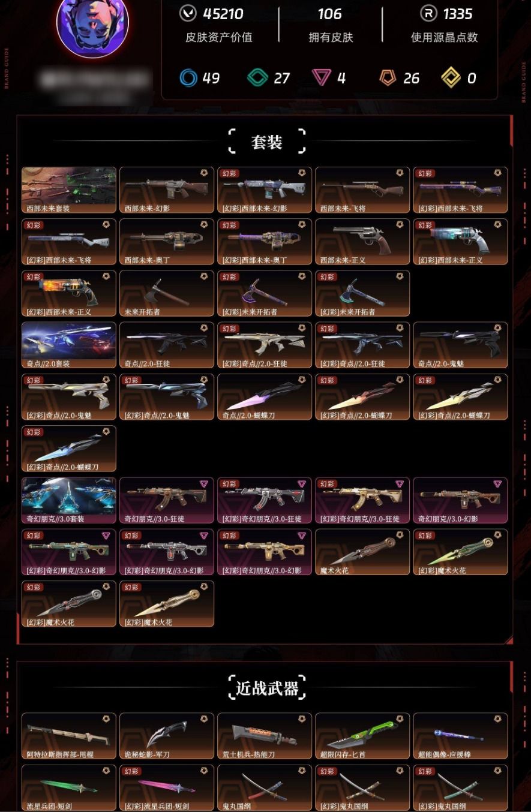Click the orange pentagon tier icon showing 26
The width and height of the screenshot is (531, 812).
(x=388, y=77)
